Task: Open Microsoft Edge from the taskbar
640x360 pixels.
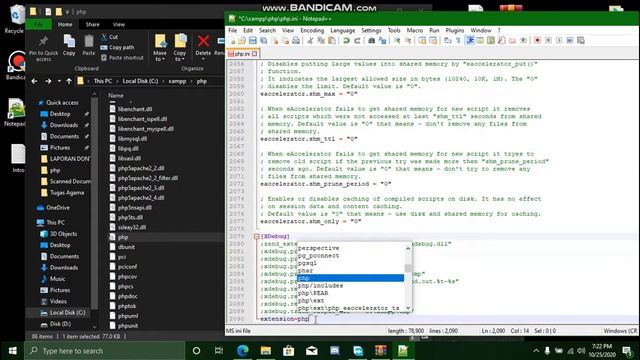Action: tap(243, 351)
